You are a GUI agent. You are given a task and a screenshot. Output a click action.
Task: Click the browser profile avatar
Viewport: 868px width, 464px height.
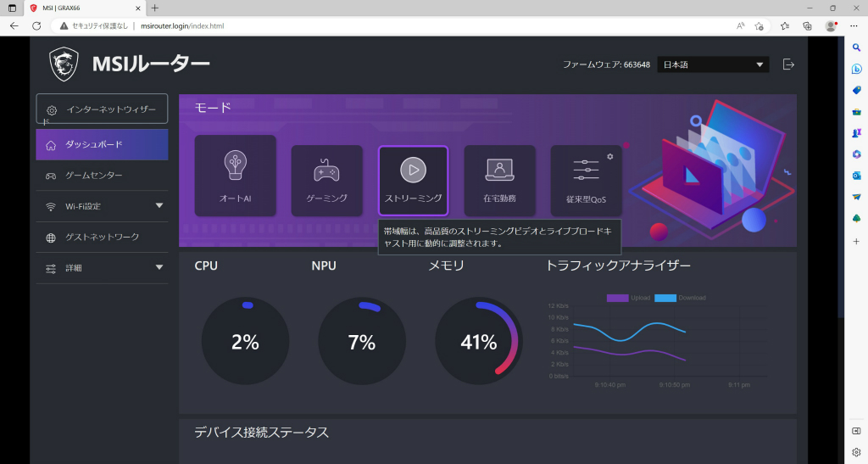click(831, 26)
